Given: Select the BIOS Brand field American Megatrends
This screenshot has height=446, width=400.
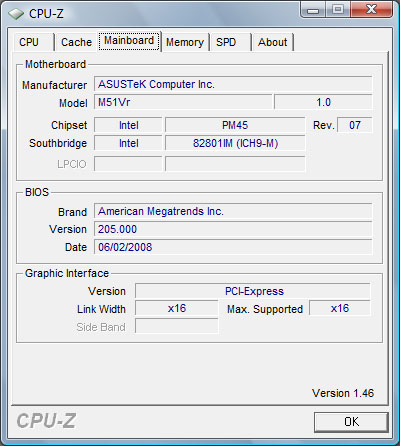Looking at the screenshot, I should click(x=233, y=211).
